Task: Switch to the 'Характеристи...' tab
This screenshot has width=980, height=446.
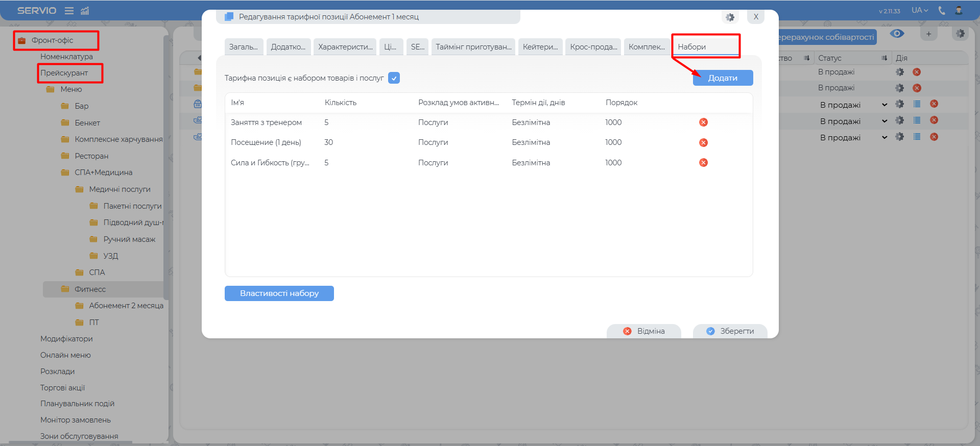Action: tap(345, 47)
